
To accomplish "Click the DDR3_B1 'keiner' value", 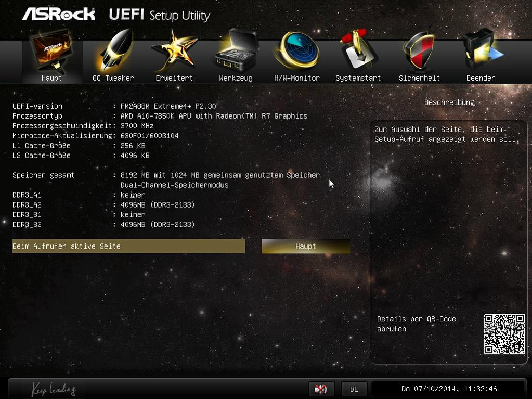I will tap(133, 215).
